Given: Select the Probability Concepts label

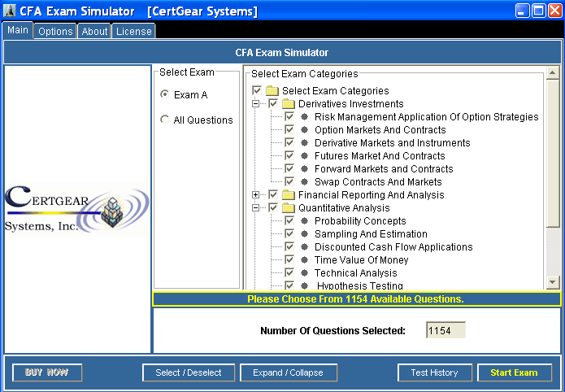Looking at the screenshot, I should [x=360, y=220].
